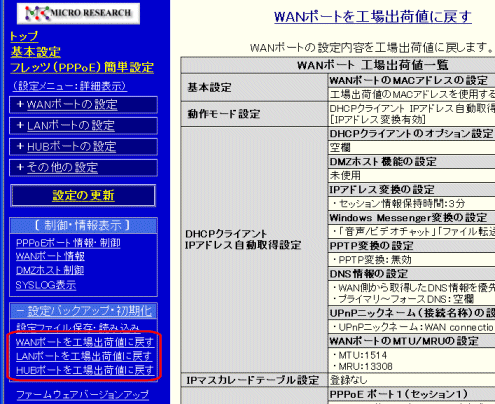Expand the WANポートの設定 menu
495x404 pixels.
(83, 105)
